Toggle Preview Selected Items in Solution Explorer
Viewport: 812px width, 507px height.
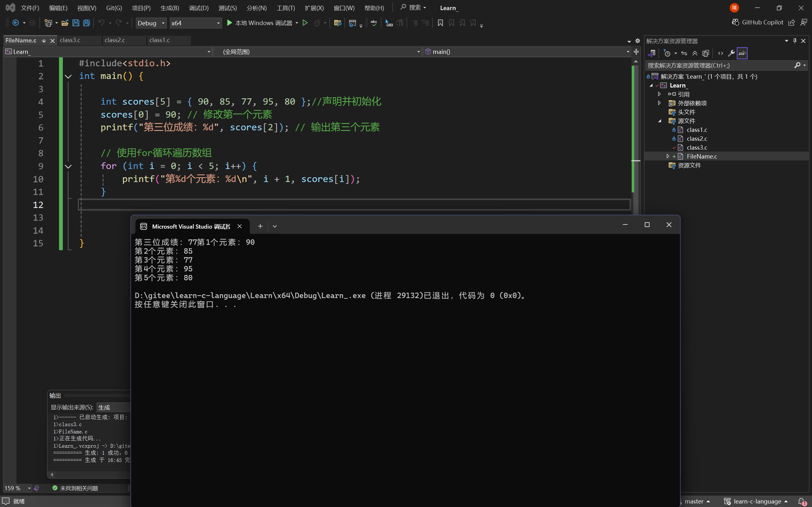(x=742, y=53)
